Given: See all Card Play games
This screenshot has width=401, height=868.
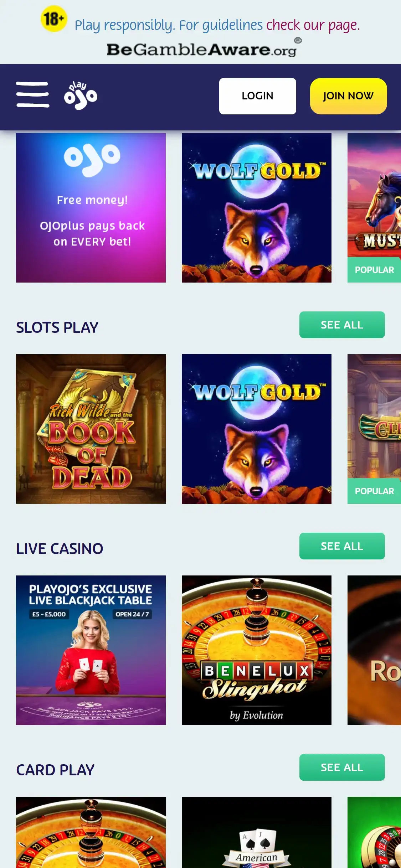Looking at the screenshot, I should pos(342,768).
